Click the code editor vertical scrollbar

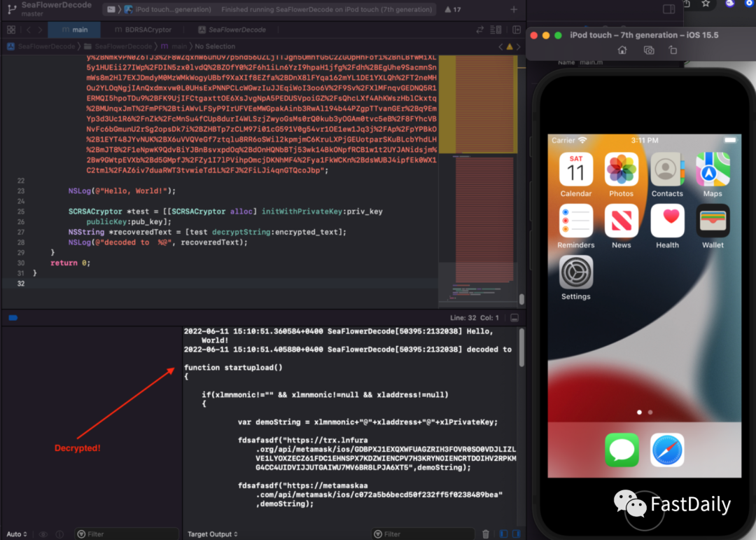(521, 299)
